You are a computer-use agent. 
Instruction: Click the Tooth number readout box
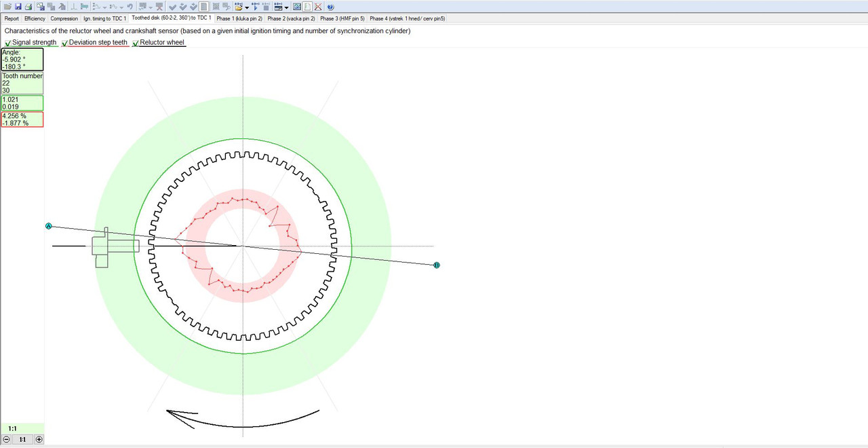pyautogui.click(x=22, y=83)
